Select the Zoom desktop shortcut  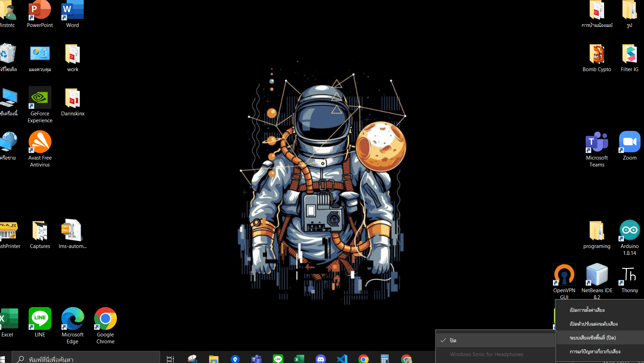click(x=630, y=146)
